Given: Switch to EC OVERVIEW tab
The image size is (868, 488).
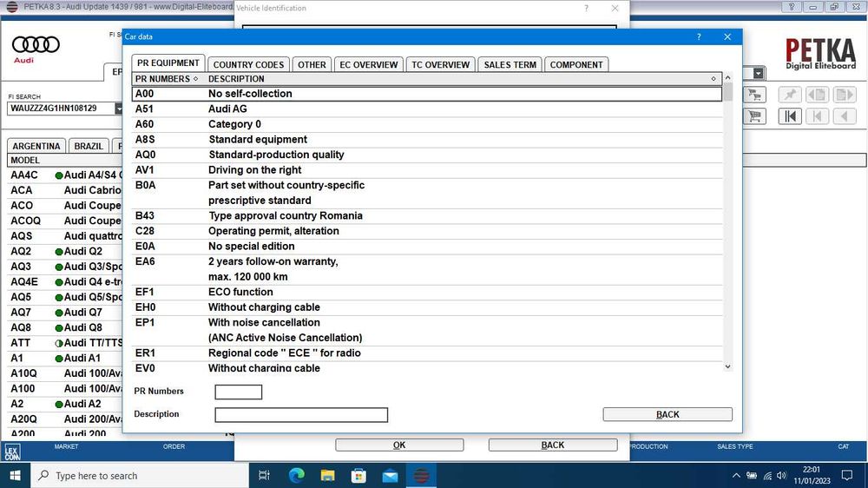Looking at the screenshot, I should [x=369, y=64].
